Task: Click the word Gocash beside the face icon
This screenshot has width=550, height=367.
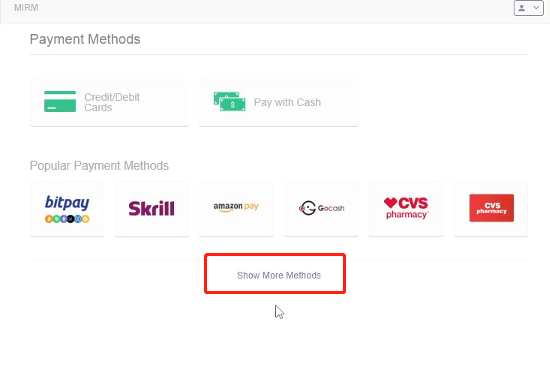Action: [x=331, y=208]
